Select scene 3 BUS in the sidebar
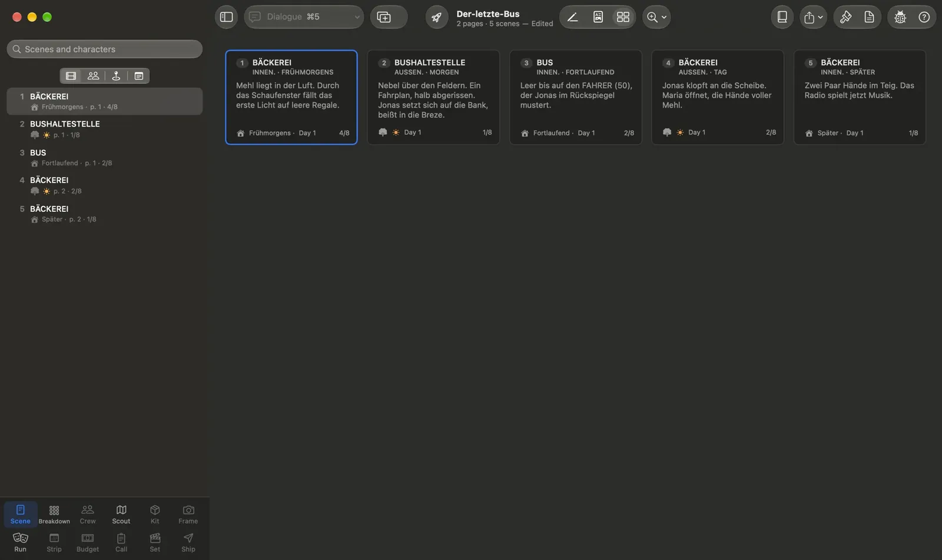This screenshot has height=560, width=942. click(x=105, y=158)
